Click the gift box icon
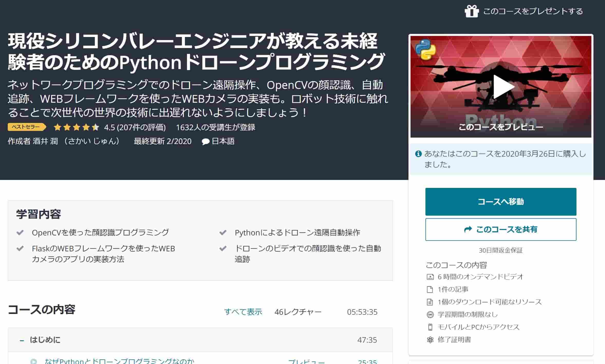The width and height of the screenshot is (605, 364). pyautogui.click(x=472, y=11)
